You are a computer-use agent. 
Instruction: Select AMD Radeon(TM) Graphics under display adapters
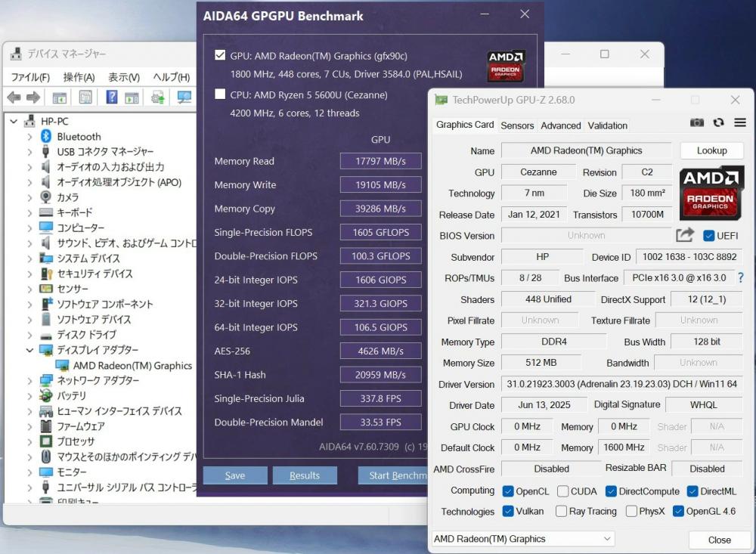coord(132,366)
